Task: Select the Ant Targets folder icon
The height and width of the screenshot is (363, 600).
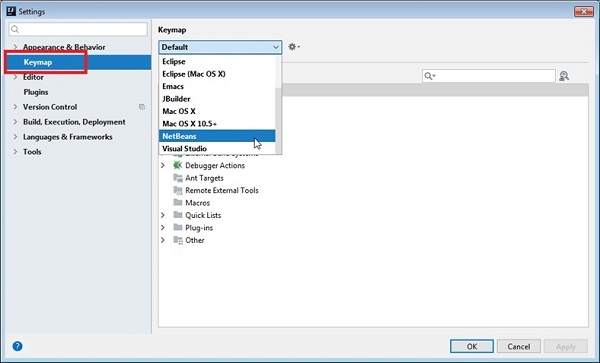Action: [x=178, y=178]
